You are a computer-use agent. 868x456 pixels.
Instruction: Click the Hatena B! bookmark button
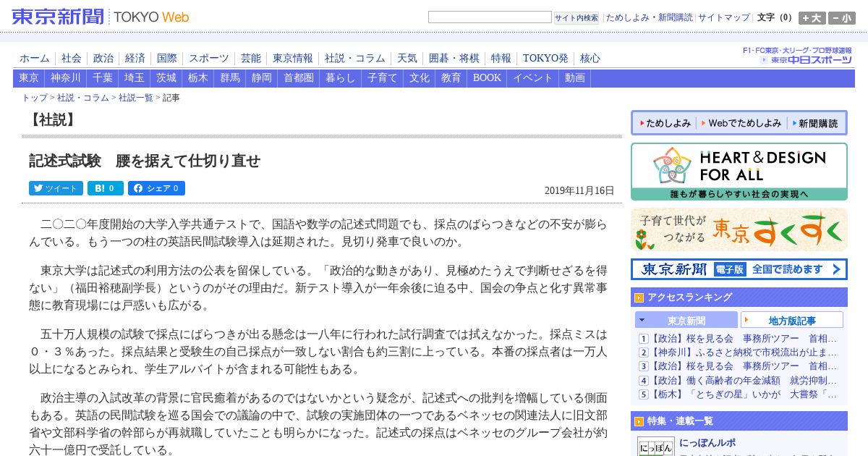(106, 188)
